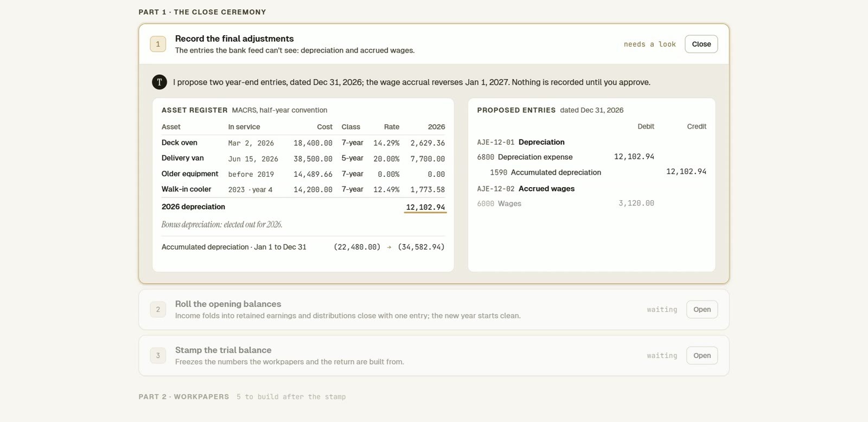Click the 14.29% rate for Deck oven

click(386, 143)
